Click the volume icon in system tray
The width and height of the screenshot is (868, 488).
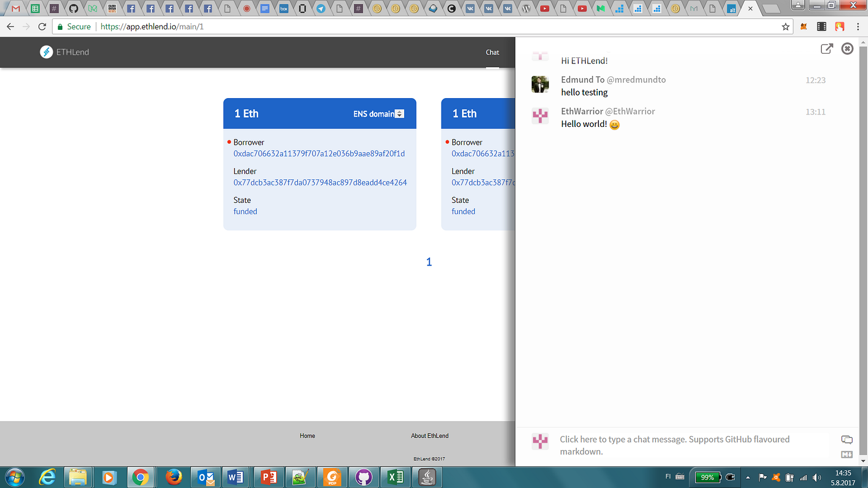816,478
